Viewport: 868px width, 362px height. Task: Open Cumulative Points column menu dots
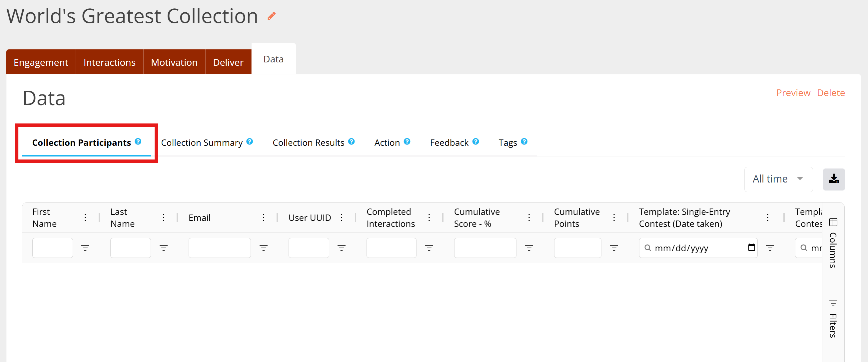coord(614,218)
